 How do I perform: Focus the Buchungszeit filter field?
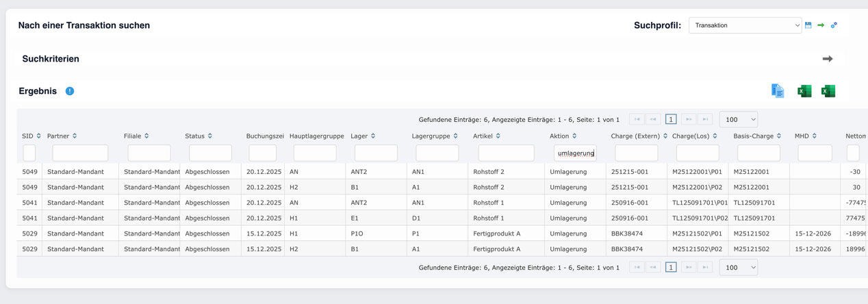pos(263,153)
